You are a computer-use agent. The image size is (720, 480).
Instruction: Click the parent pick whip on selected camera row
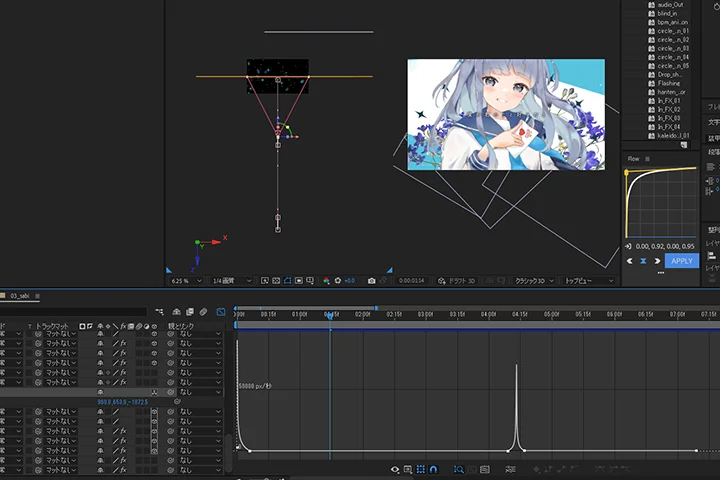point(170,392)
